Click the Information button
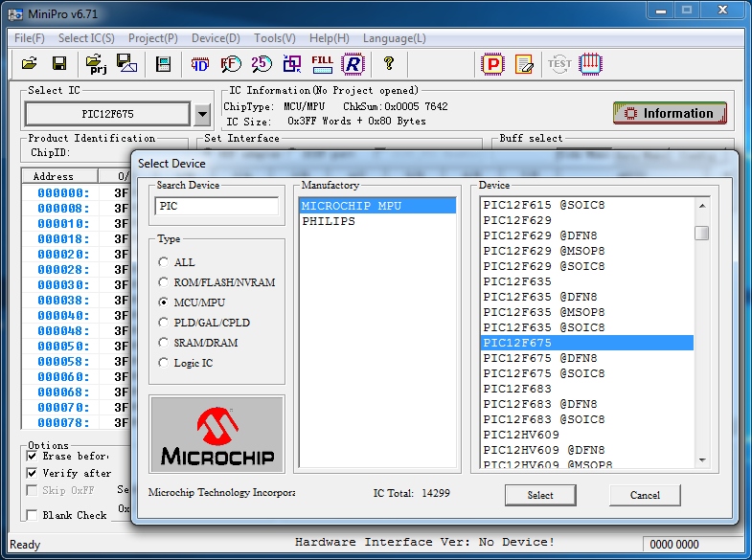752x560 pixels. (x=670, y=114)
